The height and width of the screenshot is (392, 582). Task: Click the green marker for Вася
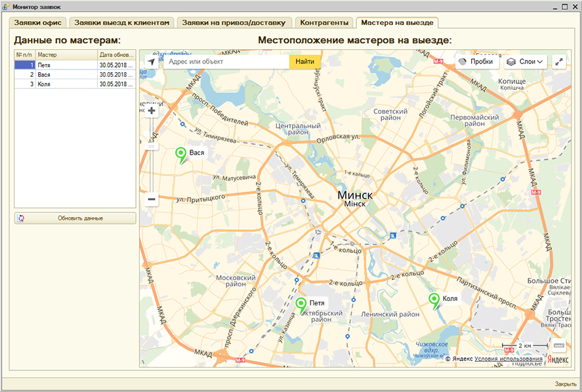181,154
